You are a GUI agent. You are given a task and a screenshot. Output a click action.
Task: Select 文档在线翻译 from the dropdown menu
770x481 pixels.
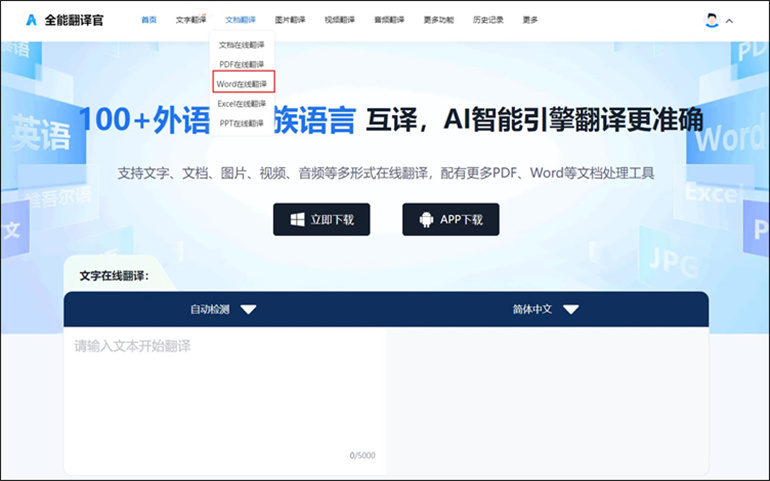tap(242, 45)
